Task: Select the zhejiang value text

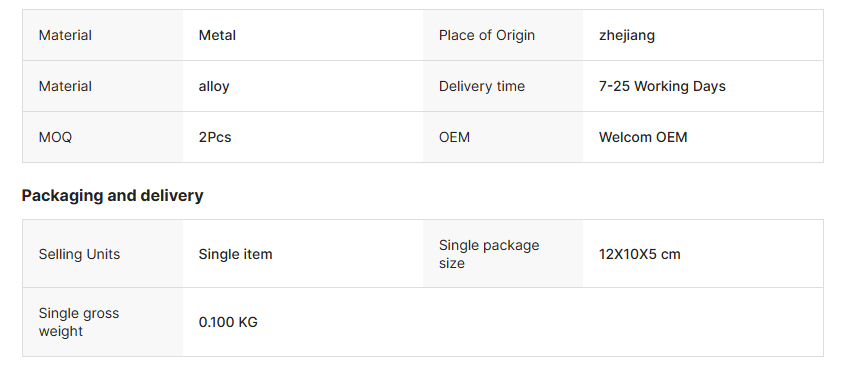Action: click(x=626, y=36)
